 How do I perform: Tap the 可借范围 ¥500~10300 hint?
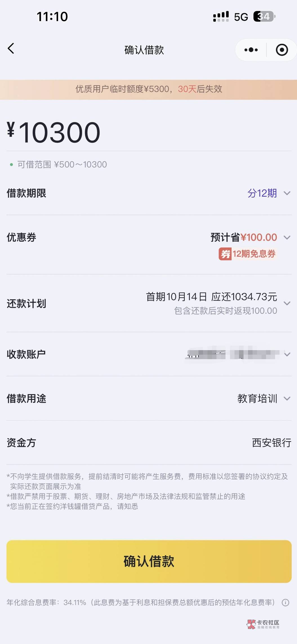62,164
